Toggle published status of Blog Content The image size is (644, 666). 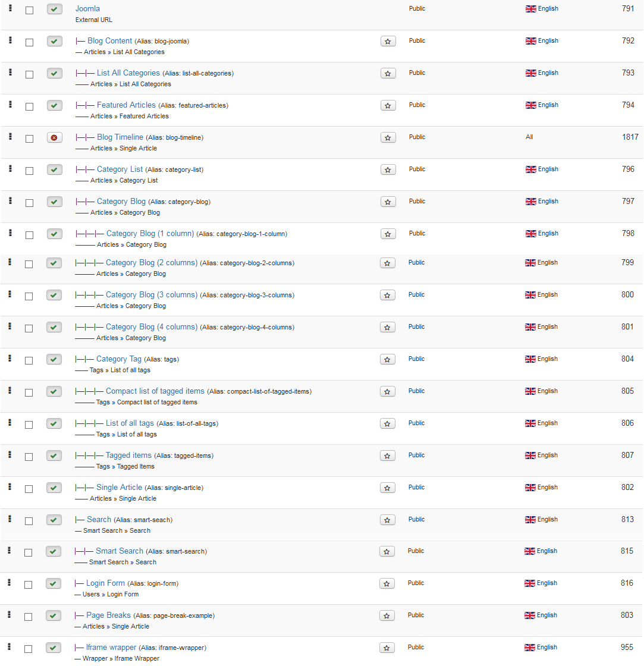coord(54,41)
